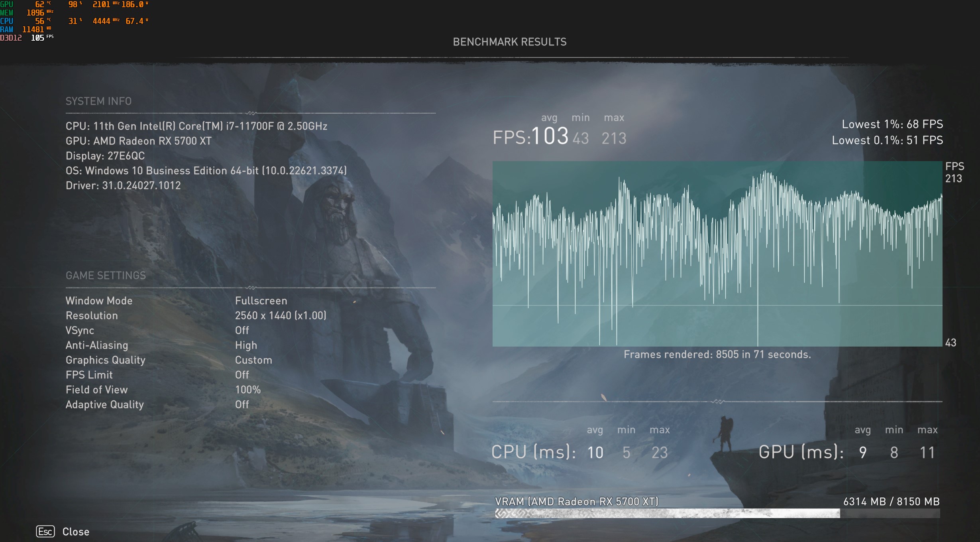Click the FPS graph area
Screen dimensions: 980x542
(717, 254)
